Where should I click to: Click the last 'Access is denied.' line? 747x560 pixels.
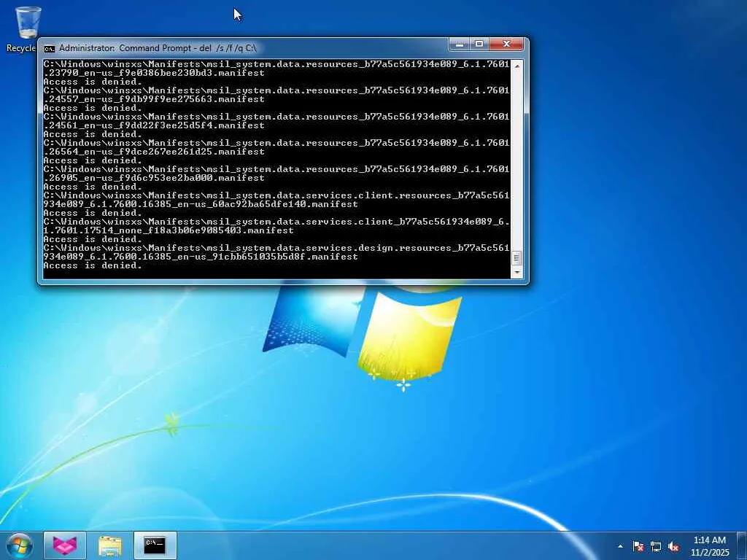[x=93, y=265]
